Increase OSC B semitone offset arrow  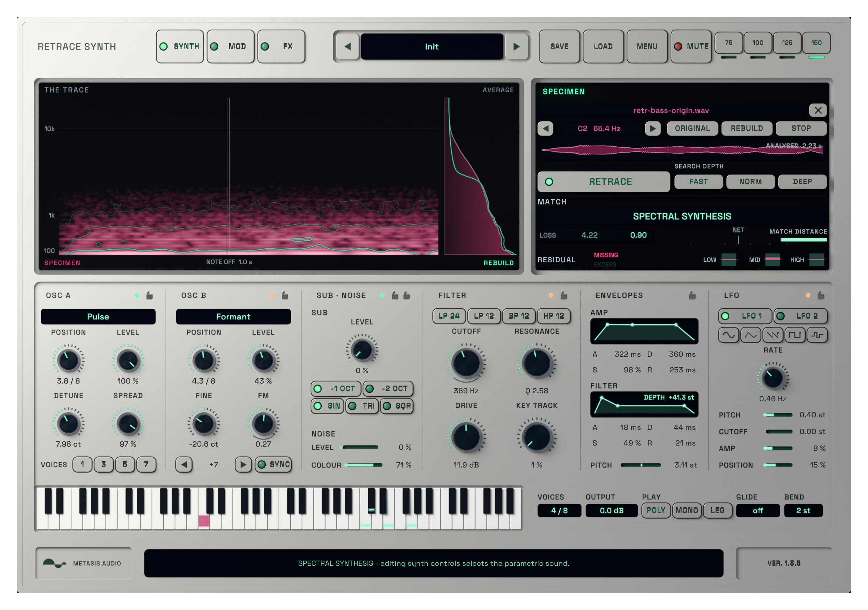pos(243,464)
